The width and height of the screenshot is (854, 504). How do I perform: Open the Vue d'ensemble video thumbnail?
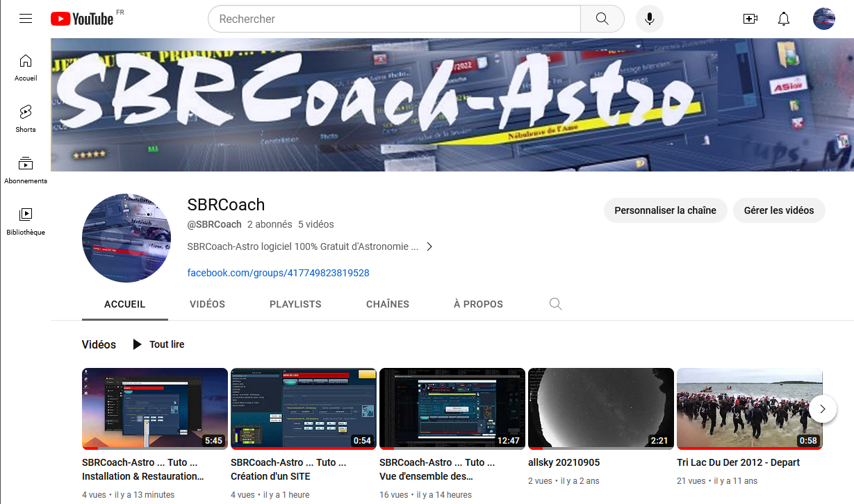[452, 409]
